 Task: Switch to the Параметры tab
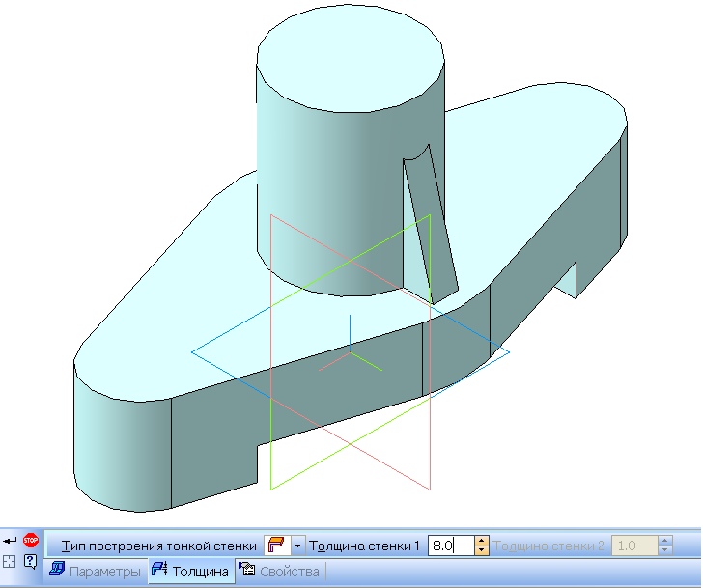click(x=95, y=571)
